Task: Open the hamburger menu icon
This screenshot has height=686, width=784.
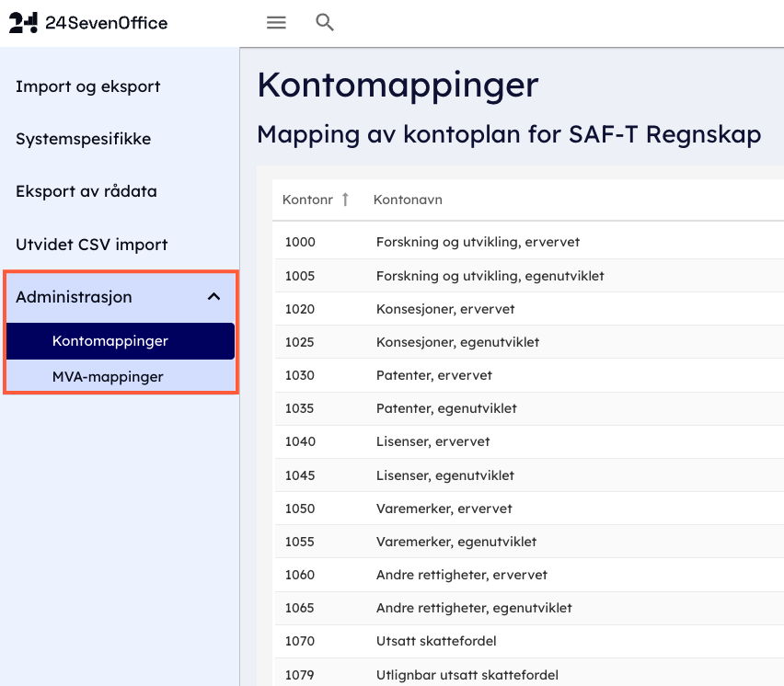Action: (276, 23)
